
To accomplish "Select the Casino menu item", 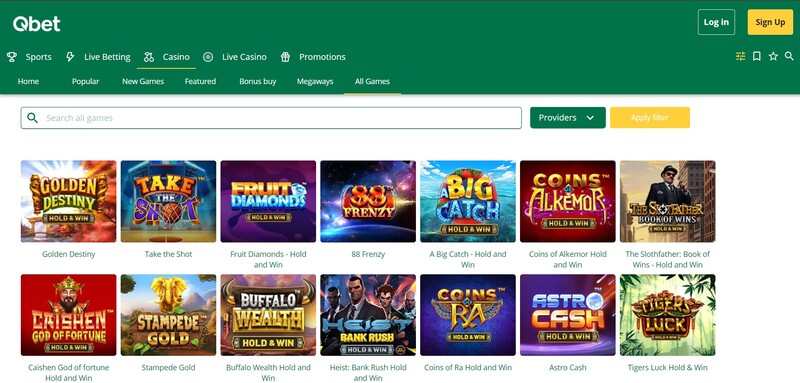I will tap(176, 57).
